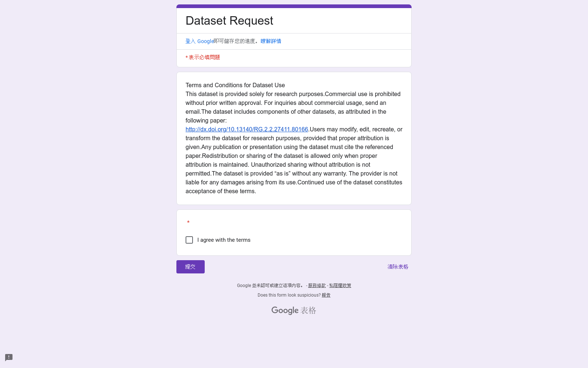Screen dimensions: 588x368
Task: Open the Google 表格 logo link
Action: (x=294, y=311)
